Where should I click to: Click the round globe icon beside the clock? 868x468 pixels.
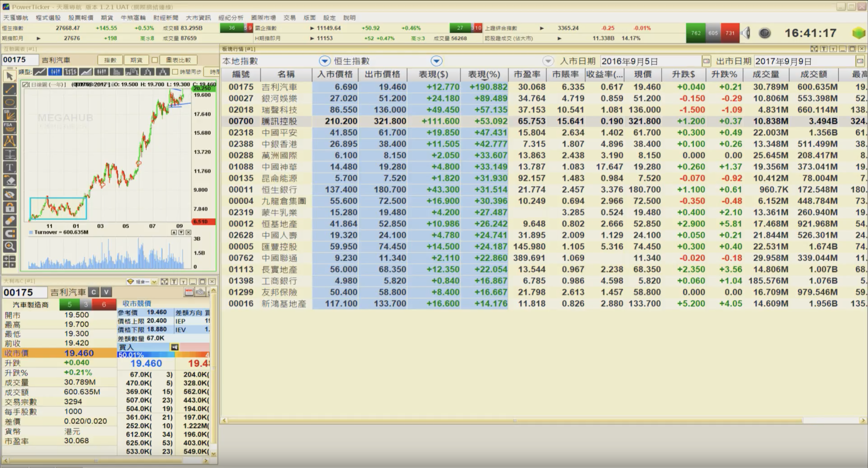[765, 33]
